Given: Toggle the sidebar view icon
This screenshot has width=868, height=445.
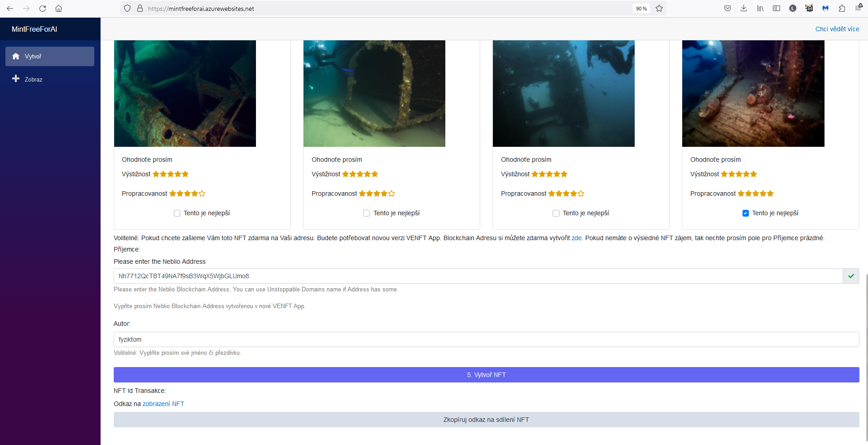Looking at the screenshot, I should tap(776, 8).
